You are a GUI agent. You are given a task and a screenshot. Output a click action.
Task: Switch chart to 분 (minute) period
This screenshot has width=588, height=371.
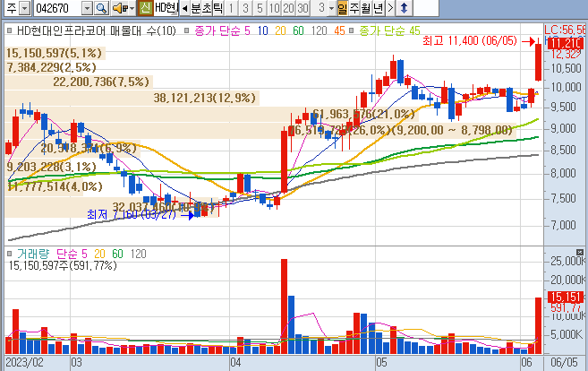coord(196,8)
